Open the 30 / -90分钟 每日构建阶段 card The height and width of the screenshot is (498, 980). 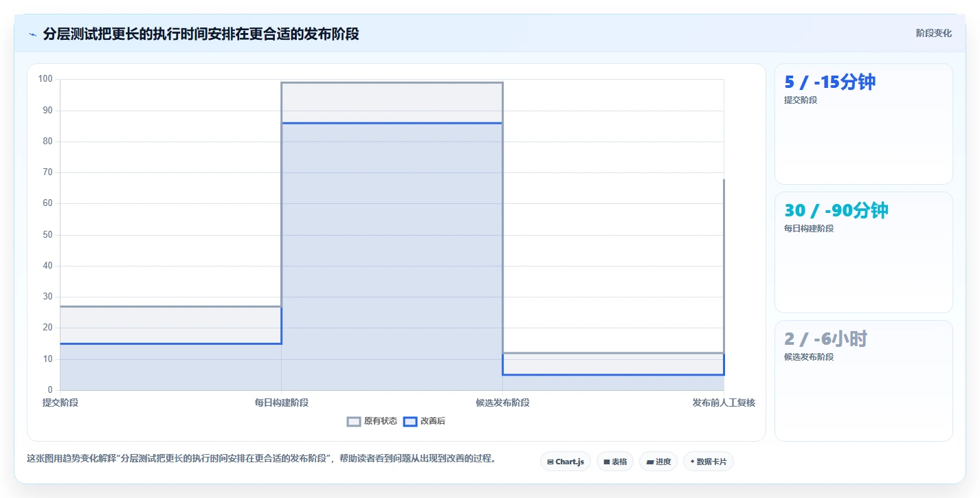pos(864,253)
